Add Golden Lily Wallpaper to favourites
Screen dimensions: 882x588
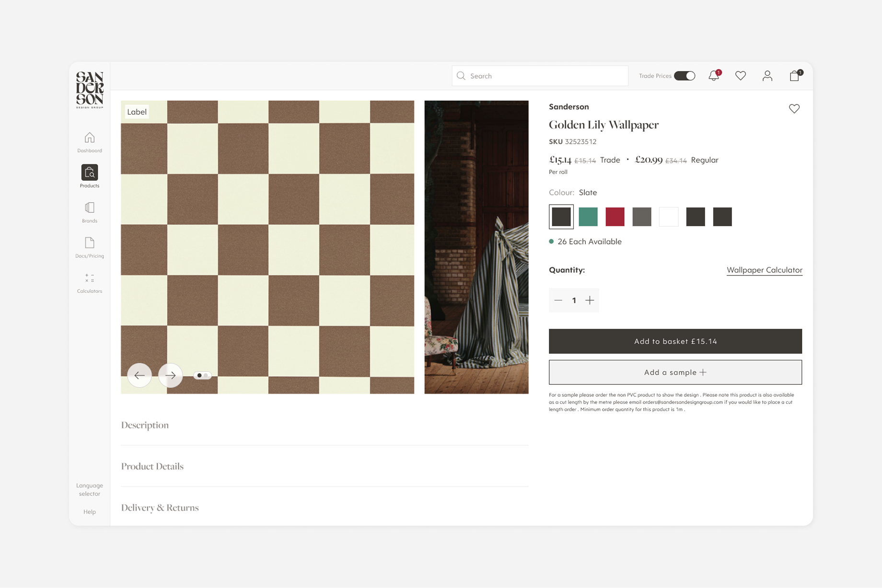click(x=794, y=109)
